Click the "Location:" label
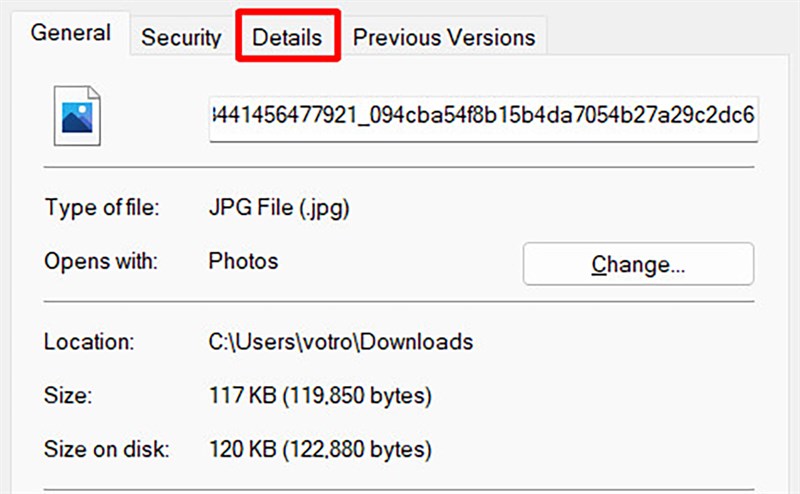The image size is (800, 494). (88, 342)
